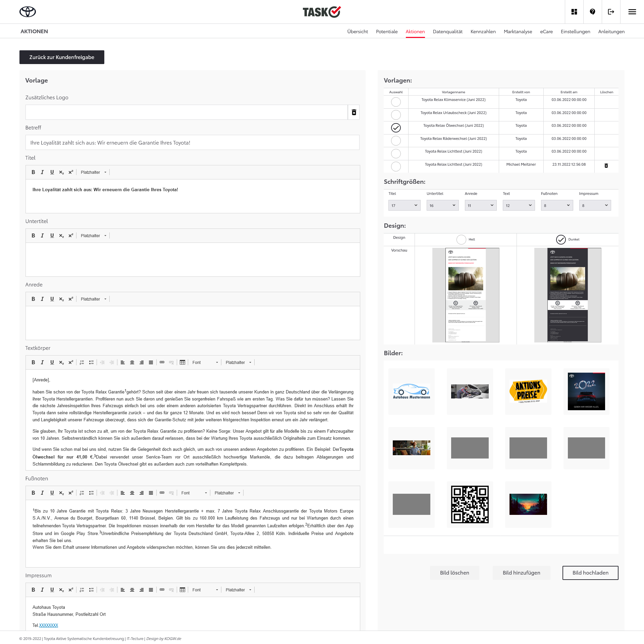Choose the Hell design option
The height and width of the screenshot is (644, 644).
461,239
